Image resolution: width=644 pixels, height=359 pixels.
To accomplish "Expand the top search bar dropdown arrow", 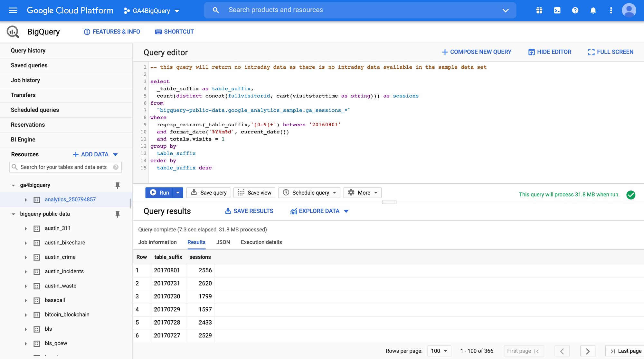I will (506, 10).
